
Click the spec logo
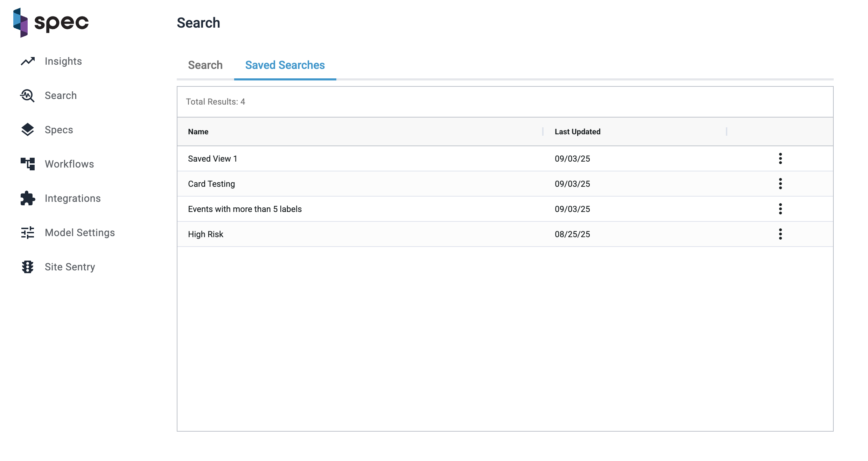click(x=51, y=23)
